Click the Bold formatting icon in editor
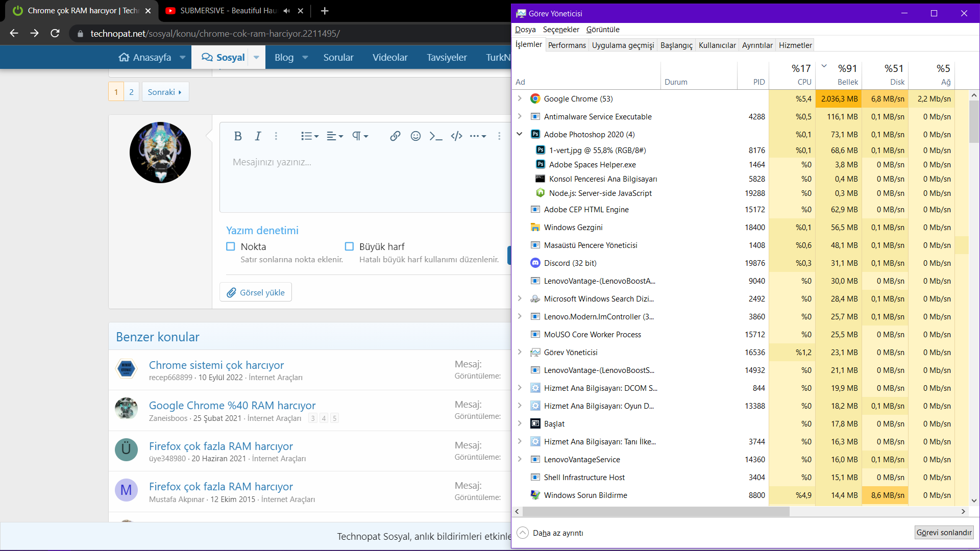Screen dimensions: 980x551 pyautogui.click(x=238, y=136)
